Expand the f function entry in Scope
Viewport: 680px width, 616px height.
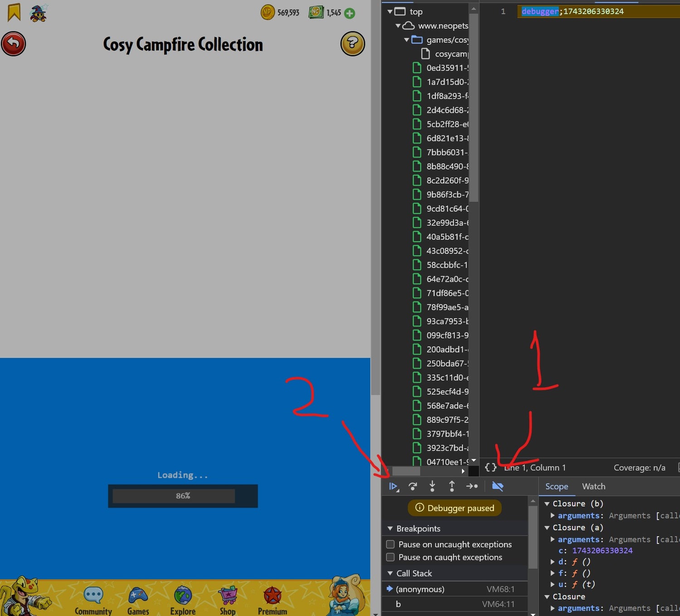tap(553, 573)
